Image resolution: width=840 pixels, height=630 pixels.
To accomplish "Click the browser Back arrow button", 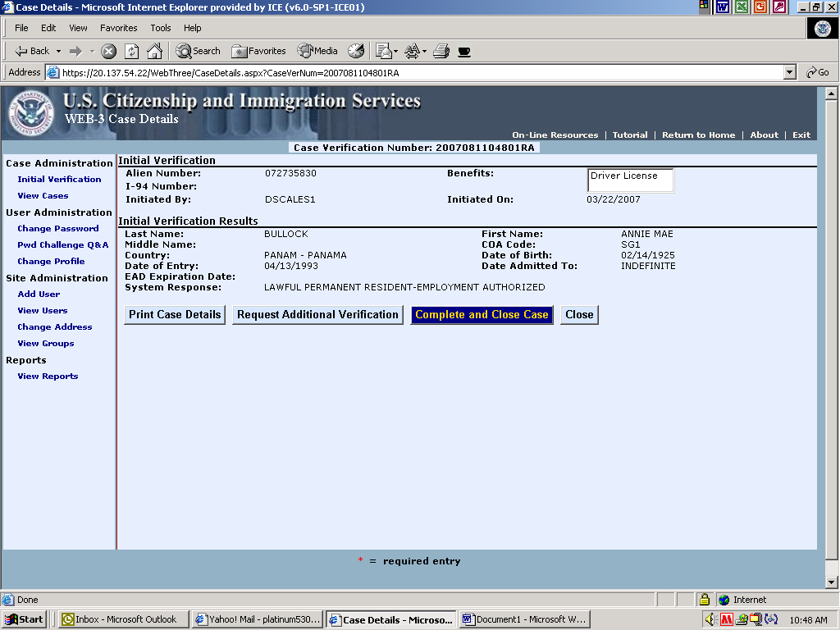I will (x=31, y=51).
